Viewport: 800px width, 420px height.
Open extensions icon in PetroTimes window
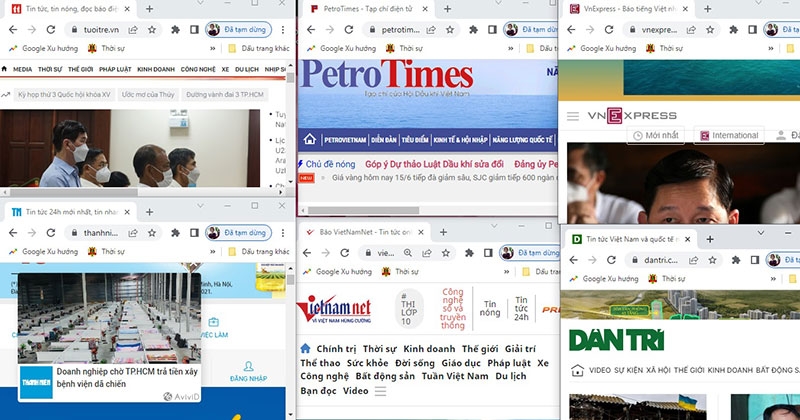[x=473, y=30]
